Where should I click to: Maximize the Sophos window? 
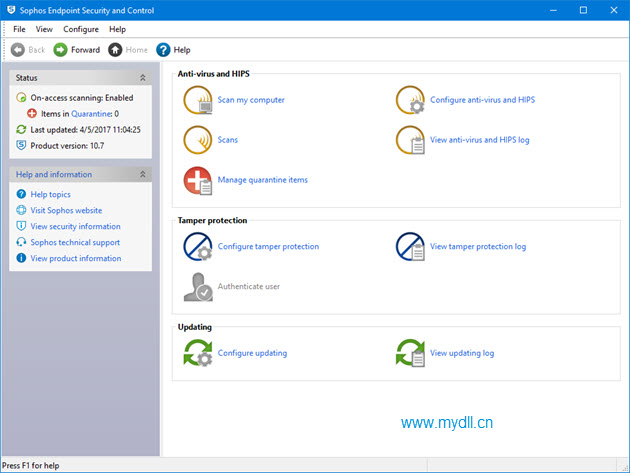(x=583, y=10)
